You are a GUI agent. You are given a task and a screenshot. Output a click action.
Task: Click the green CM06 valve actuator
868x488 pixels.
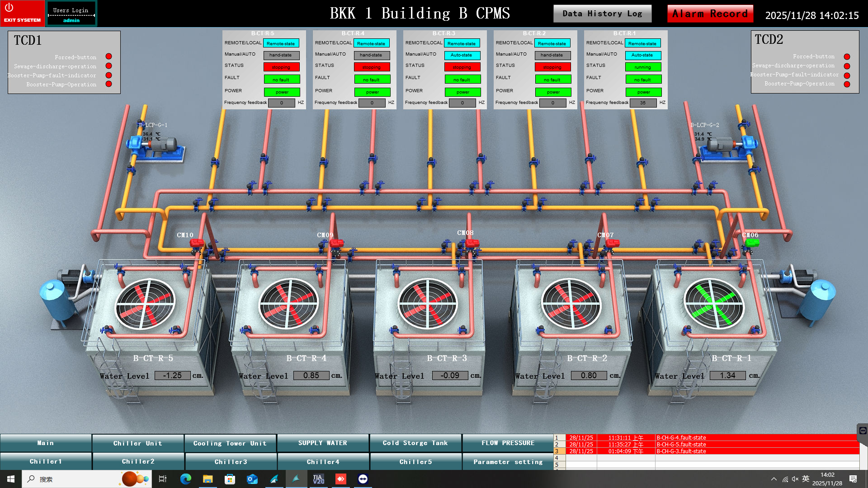point(751,243)
